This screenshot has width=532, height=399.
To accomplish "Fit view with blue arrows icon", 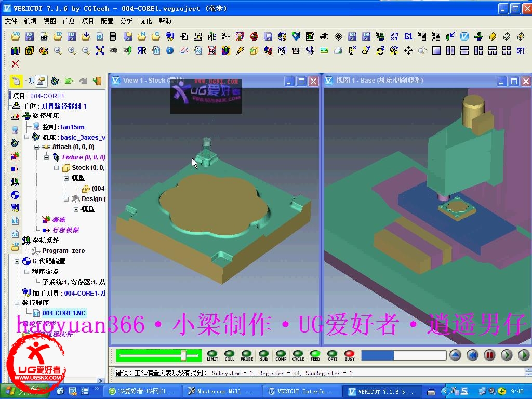I will [100, 51].
